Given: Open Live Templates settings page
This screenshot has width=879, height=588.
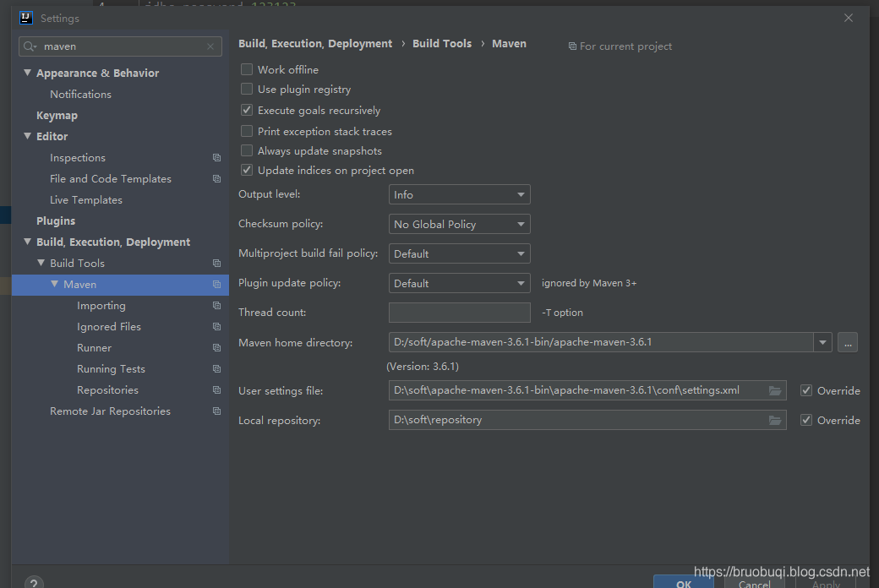Looking at the screenshot, I should coord(85,200).
